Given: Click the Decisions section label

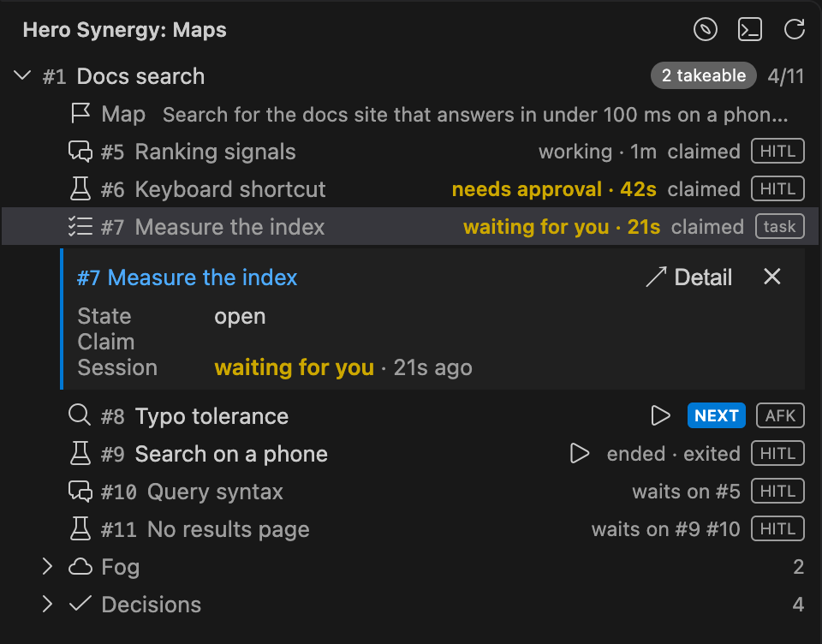Looking at the screenshot, I should [151, 605].
